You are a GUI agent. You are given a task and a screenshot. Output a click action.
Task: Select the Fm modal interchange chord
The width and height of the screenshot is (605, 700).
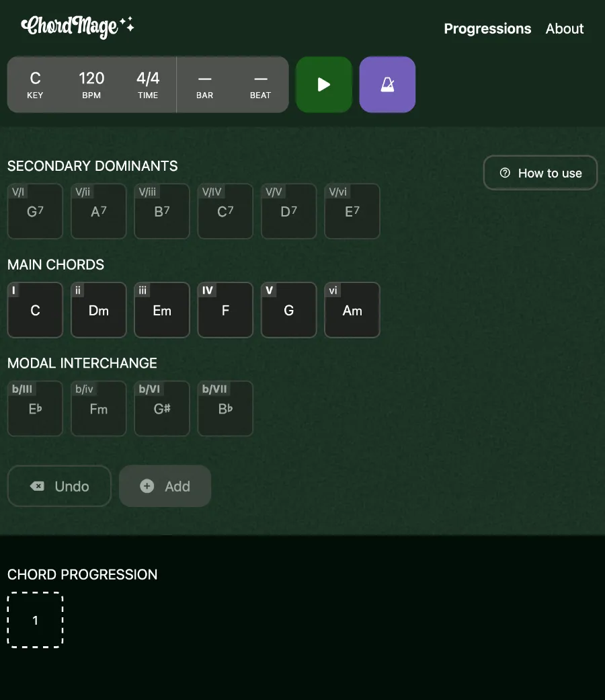(98, 408)
